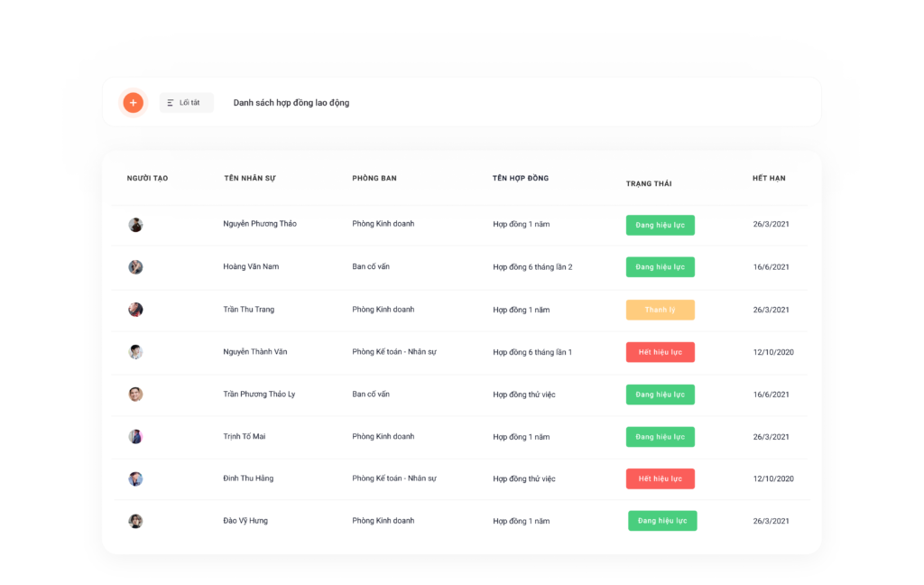Sort by the TRẠNG THÁI column header

click(649, 184)
